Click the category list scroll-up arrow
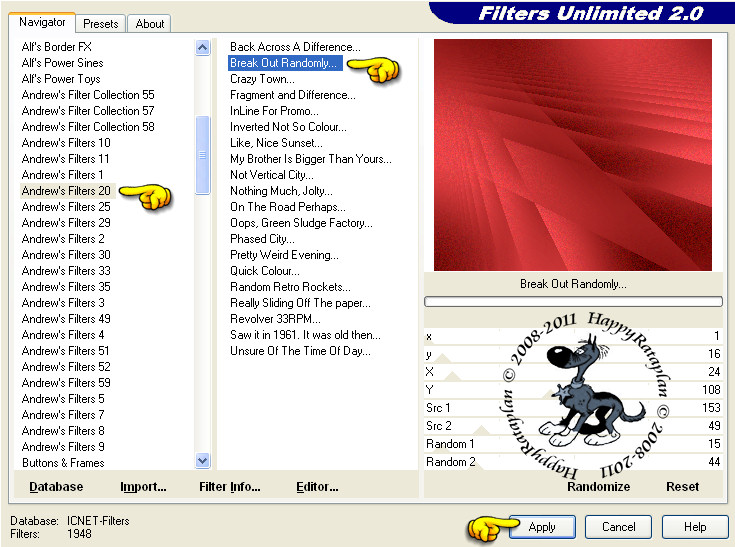 [x=202, y=47]
